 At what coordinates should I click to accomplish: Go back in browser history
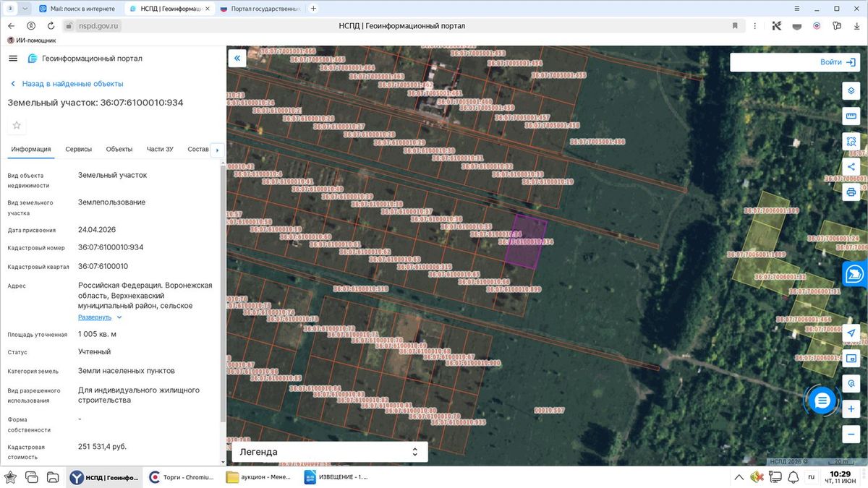[x=11, y=25]
